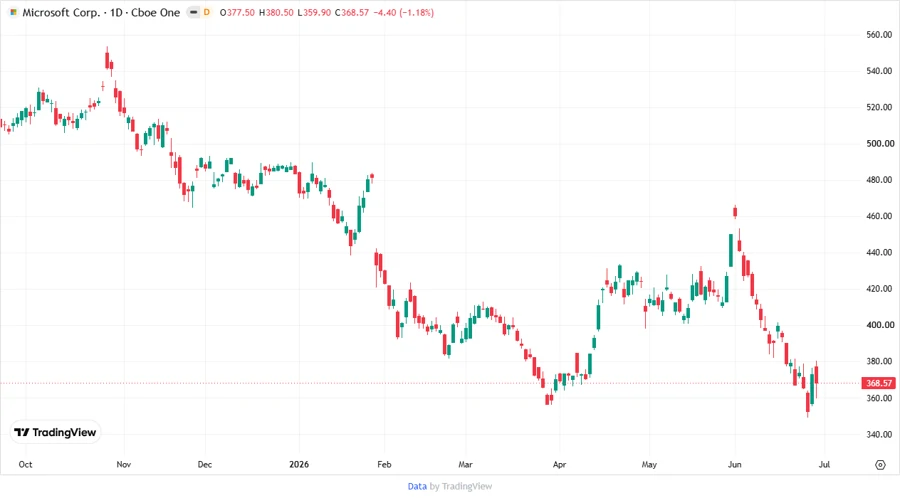This screenshot has height=498, width=900.
Task: Click the 440.00 price axis label
Action: (879, 252)
